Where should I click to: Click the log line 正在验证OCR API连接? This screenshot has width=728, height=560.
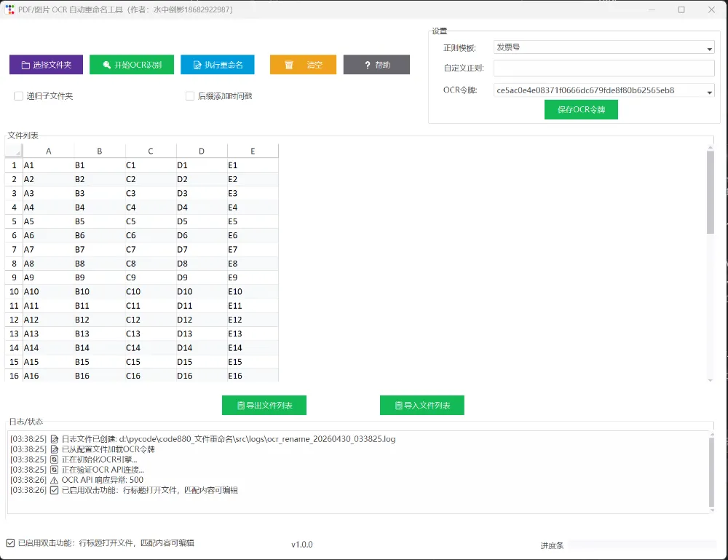pos(103,470)
